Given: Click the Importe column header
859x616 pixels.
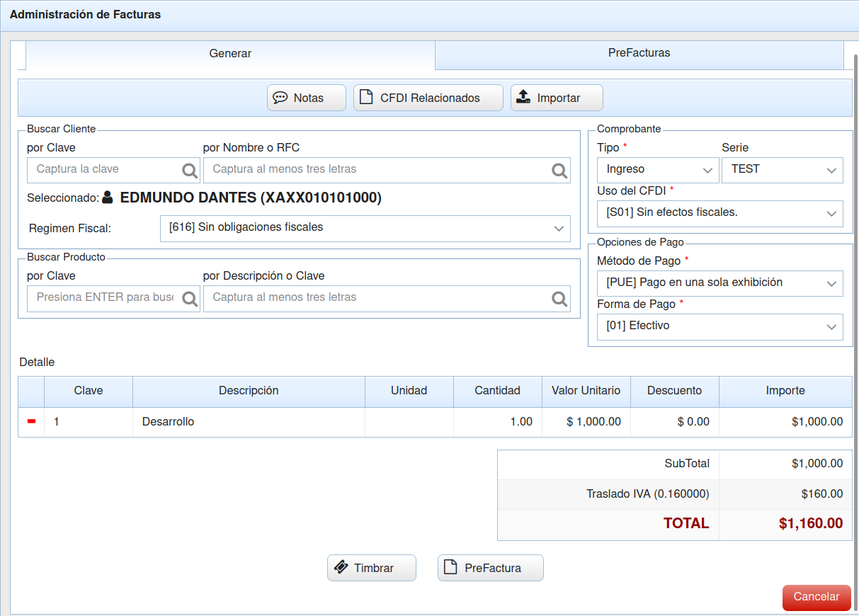Looking at the screenshot, I should point(785,391).
